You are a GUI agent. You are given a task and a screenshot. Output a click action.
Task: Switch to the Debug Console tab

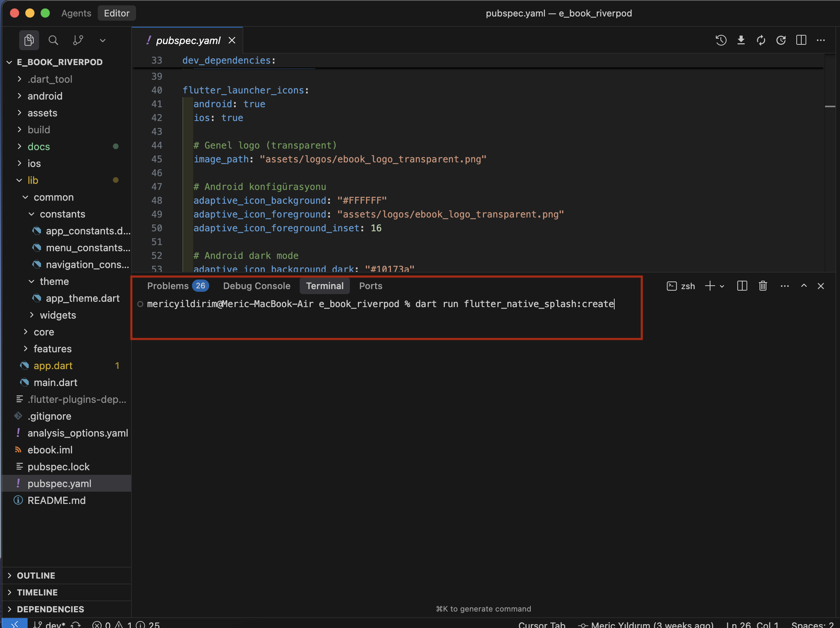click(256, 286)
